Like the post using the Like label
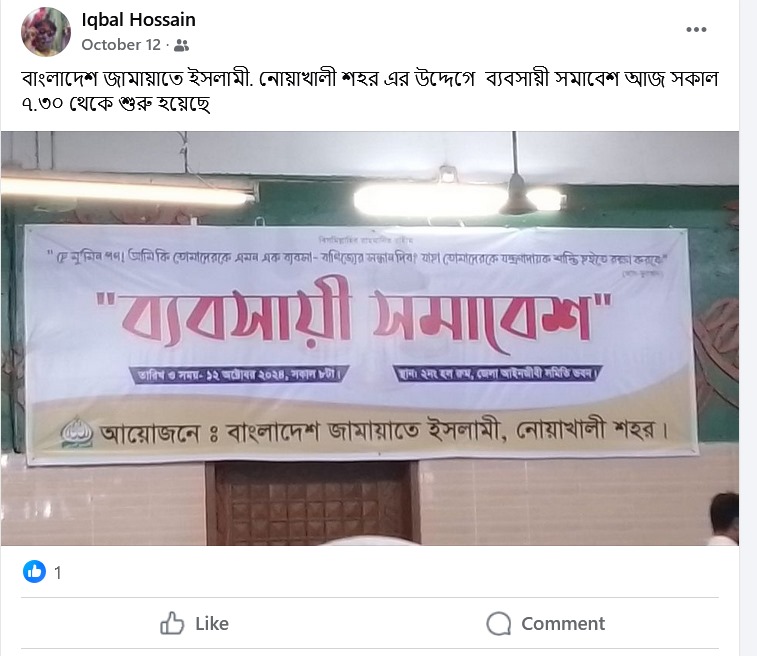Image resolution: width=757 pixels, height=656 pixels. 212,624
